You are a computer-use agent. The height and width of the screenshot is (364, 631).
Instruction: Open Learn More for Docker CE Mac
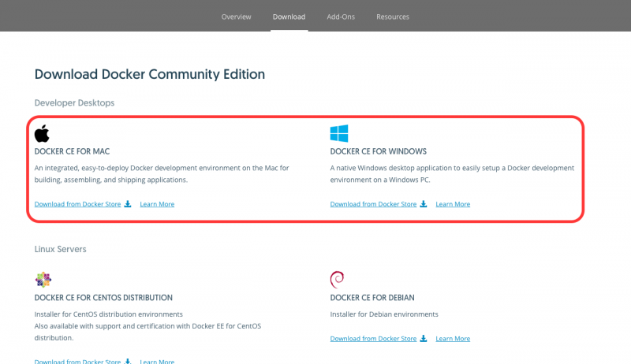157,204
